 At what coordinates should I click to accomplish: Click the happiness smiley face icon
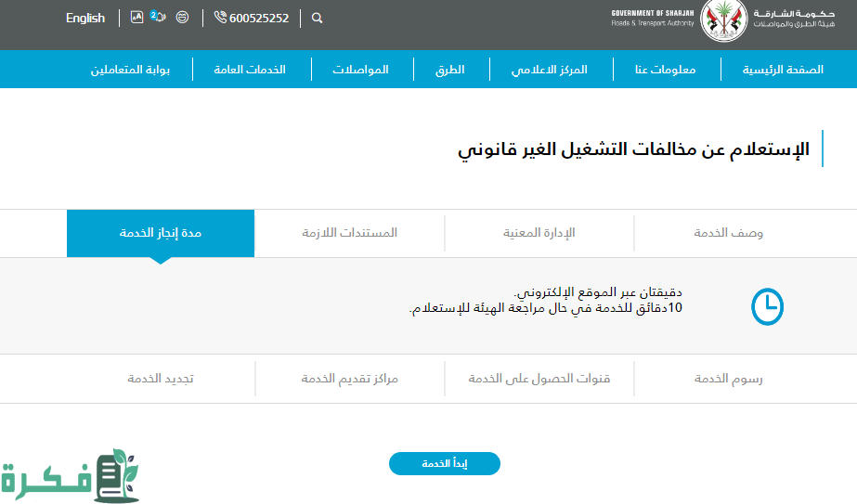[182, 18]
